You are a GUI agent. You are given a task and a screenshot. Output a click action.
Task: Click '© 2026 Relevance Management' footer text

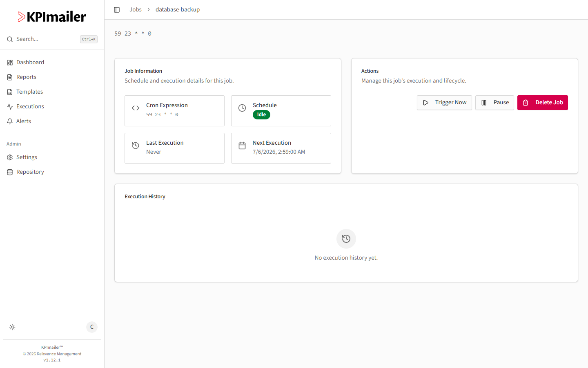[x=52, y=354]
